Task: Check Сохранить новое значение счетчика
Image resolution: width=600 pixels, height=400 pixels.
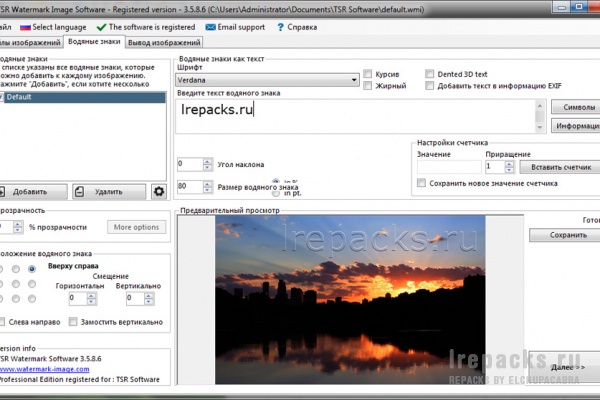Action: 421,183
